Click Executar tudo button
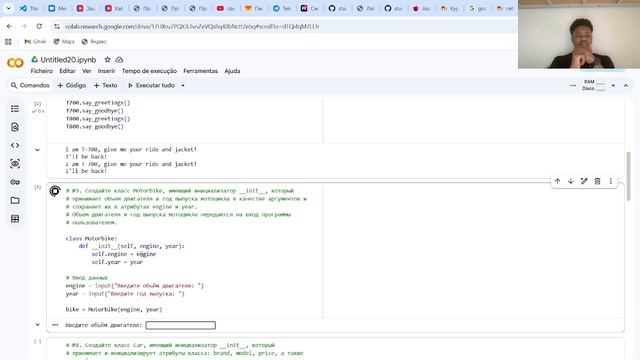 click(x=151, y=86)
